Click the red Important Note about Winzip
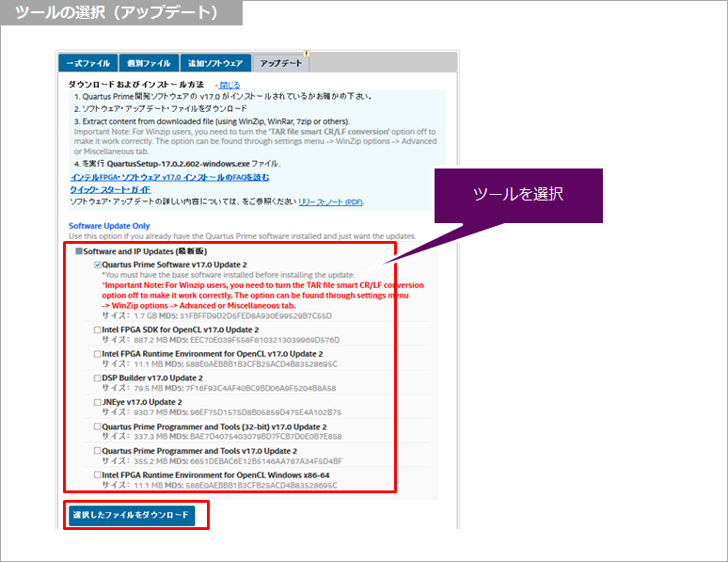The height and width of the screenshot is (562, 728). pos(262,296)
